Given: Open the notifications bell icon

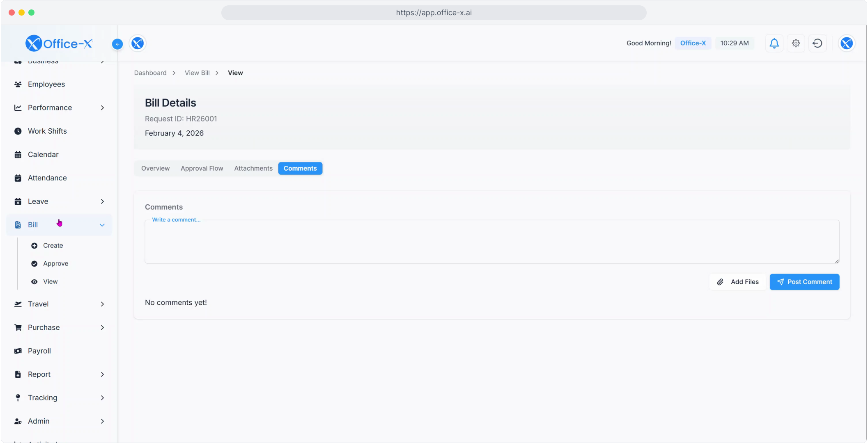Looking at the screenshot, I should [774, 43].
